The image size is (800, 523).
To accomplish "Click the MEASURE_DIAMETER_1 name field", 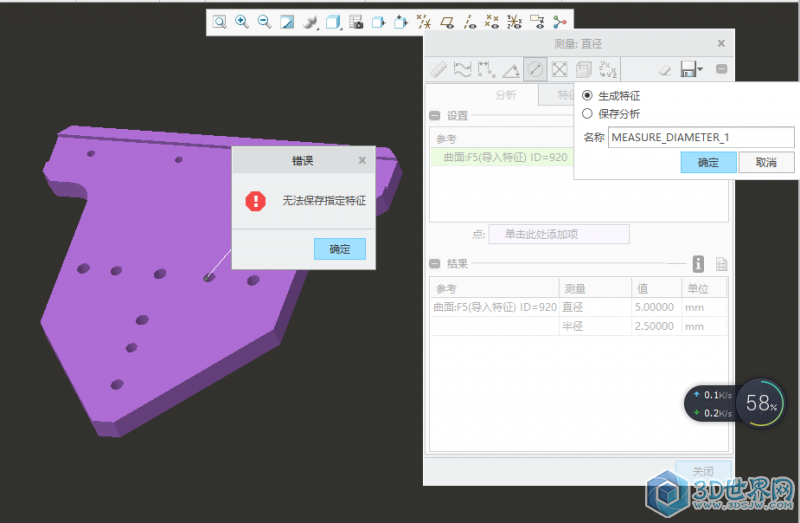I will point(675,137).
